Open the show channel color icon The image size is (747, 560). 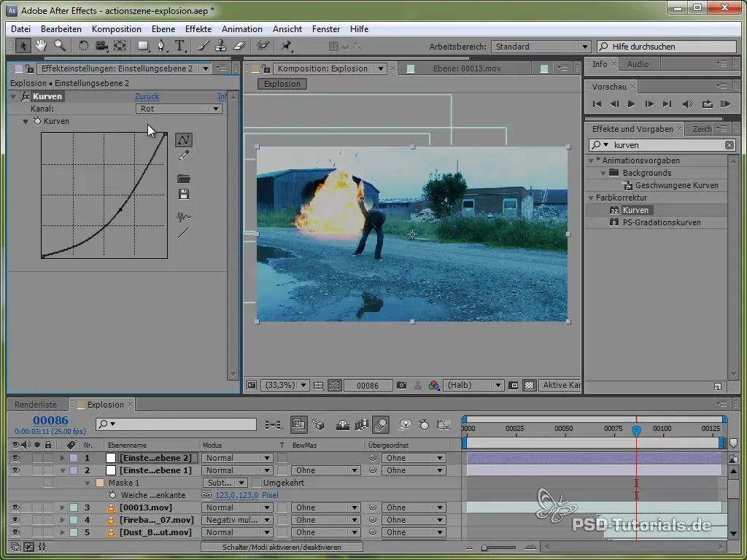point(433,385)
